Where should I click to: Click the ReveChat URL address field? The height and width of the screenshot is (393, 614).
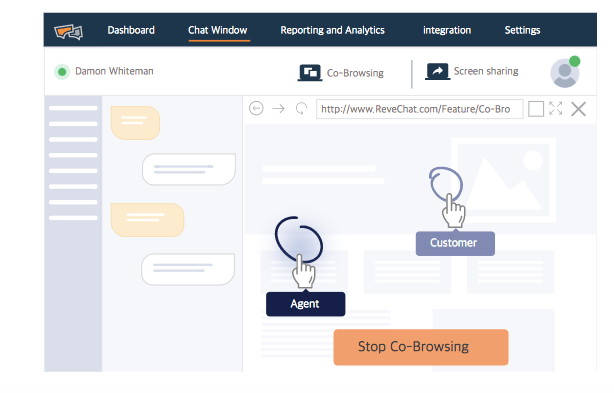pos(419,109)
